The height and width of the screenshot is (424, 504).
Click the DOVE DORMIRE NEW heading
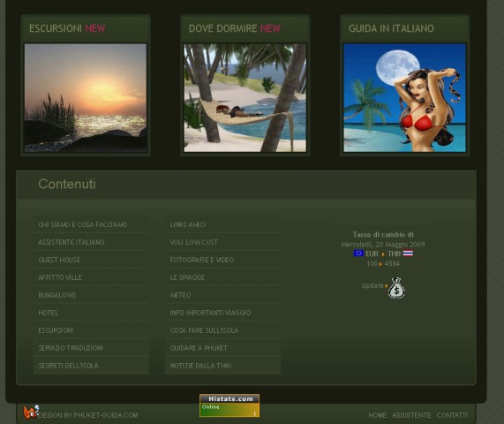point(234,28)
